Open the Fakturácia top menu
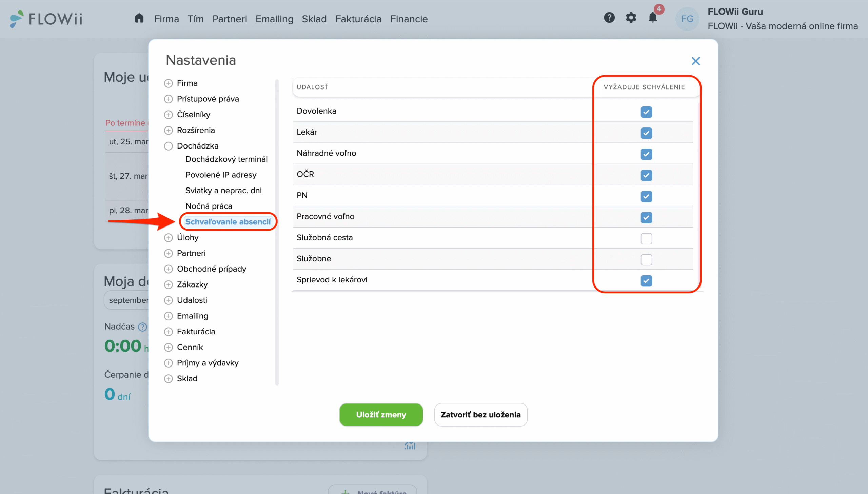 pyautogui.click(x=358, y=19)
